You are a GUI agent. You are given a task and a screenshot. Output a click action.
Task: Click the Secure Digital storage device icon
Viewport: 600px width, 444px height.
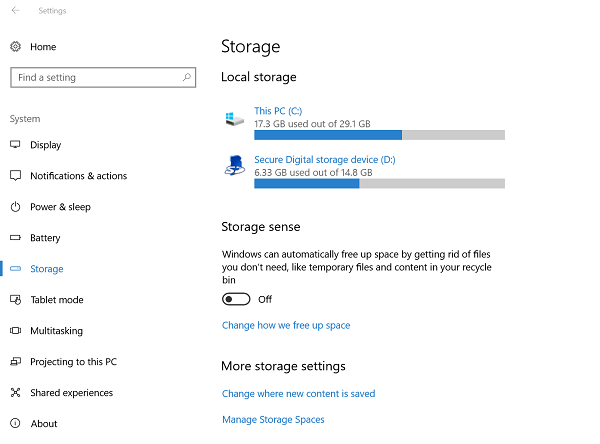click(235, 166)
